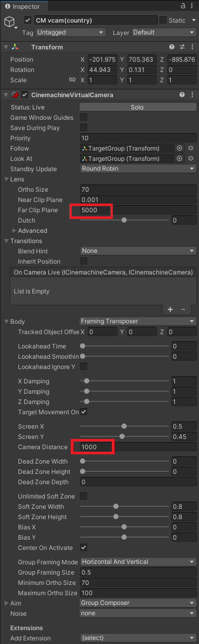Expand the Advanced lens foldout
Image resolution: width=199 pixels, height=644 pixels.
[x=14, y=231]
